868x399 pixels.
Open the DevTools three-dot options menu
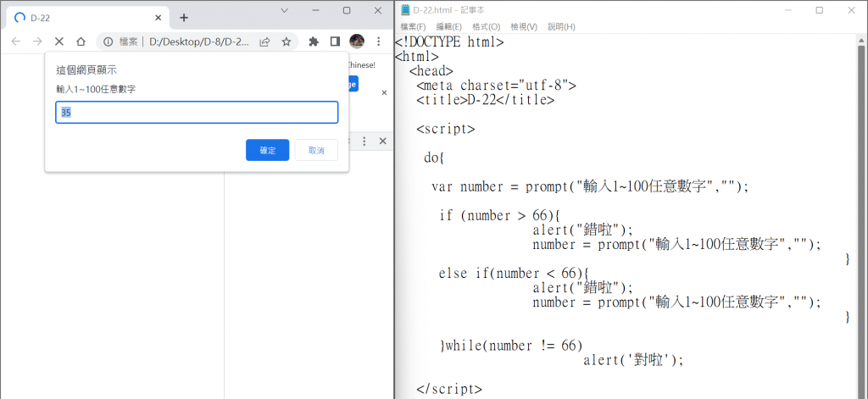pos(364,141)
